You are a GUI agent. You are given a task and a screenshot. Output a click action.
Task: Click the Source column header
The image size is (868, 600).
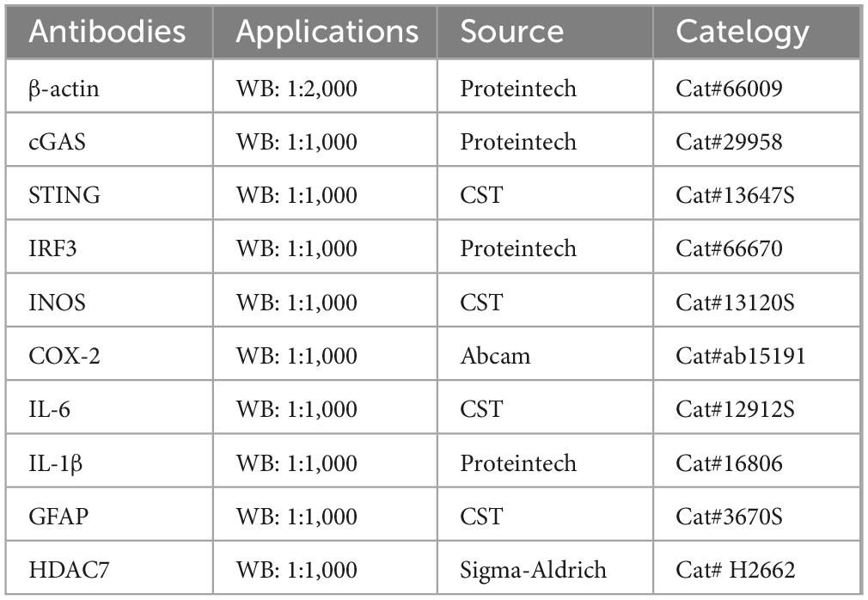point(512,32)
